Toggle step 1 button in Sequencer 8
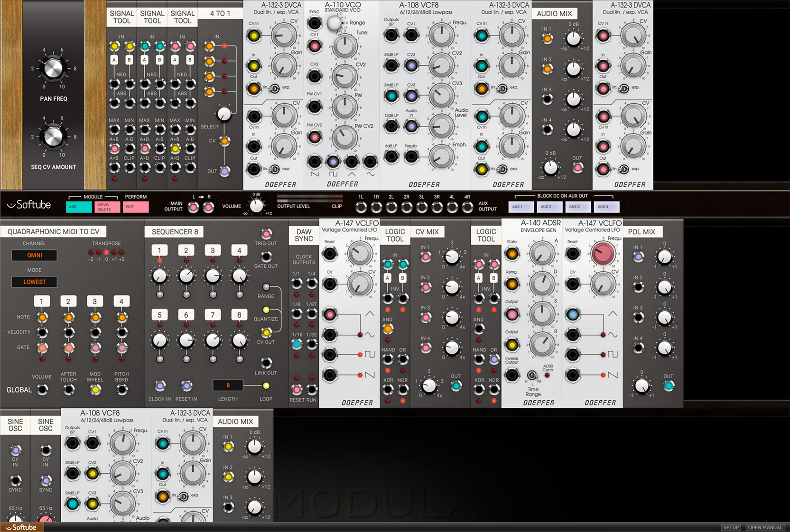Viewport: 790px width, 532px height. click(159, 250)
